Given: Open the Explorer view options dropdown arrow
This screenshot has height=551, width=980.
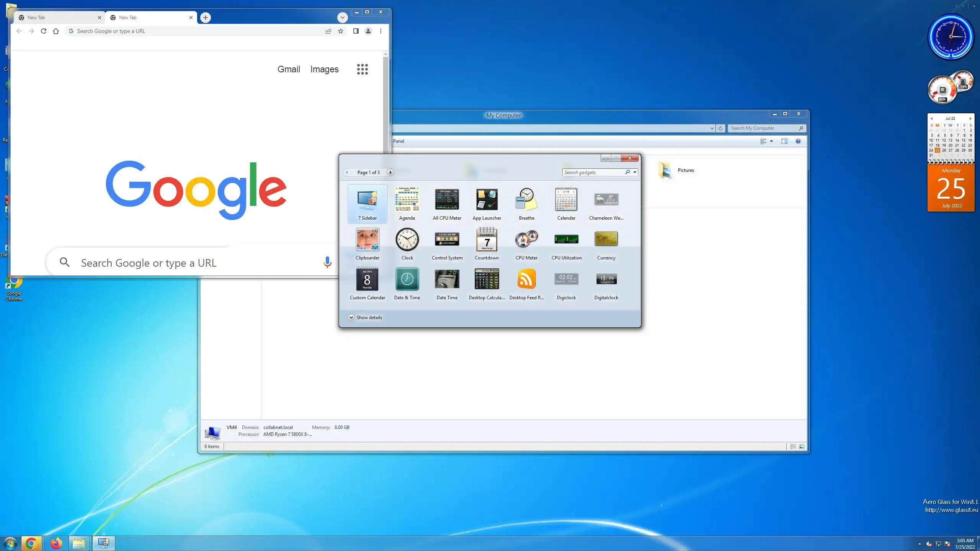Looking at the screenshot, I should pyautogui.click(x=771, y=141).
